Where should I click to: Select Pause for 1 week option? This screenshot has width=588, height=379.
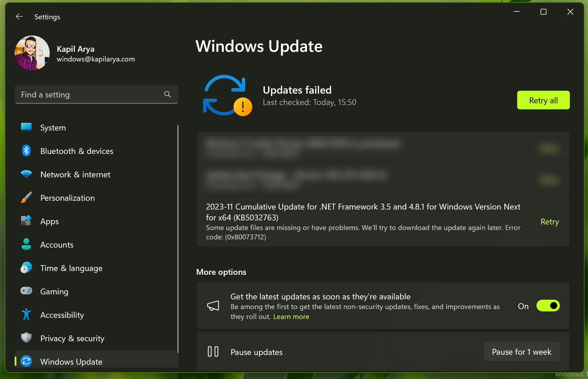click(521, 352)
